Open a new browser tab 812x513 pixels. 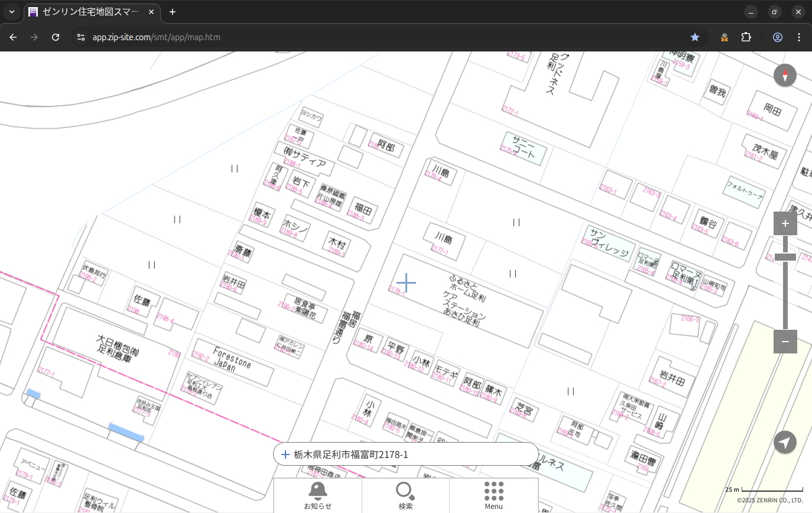click(x=173, y=12)
